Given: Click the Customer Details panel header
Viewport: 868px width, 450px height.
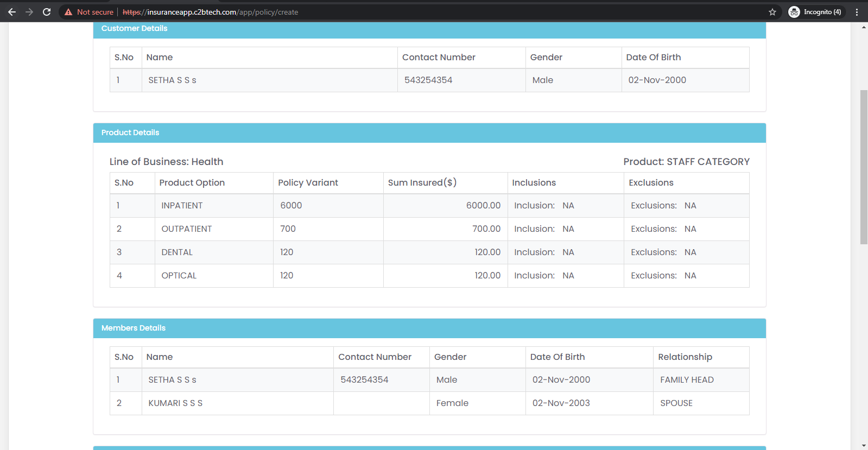Looking at the screenshot, I should pyautogui.click(x=429, y=30).
